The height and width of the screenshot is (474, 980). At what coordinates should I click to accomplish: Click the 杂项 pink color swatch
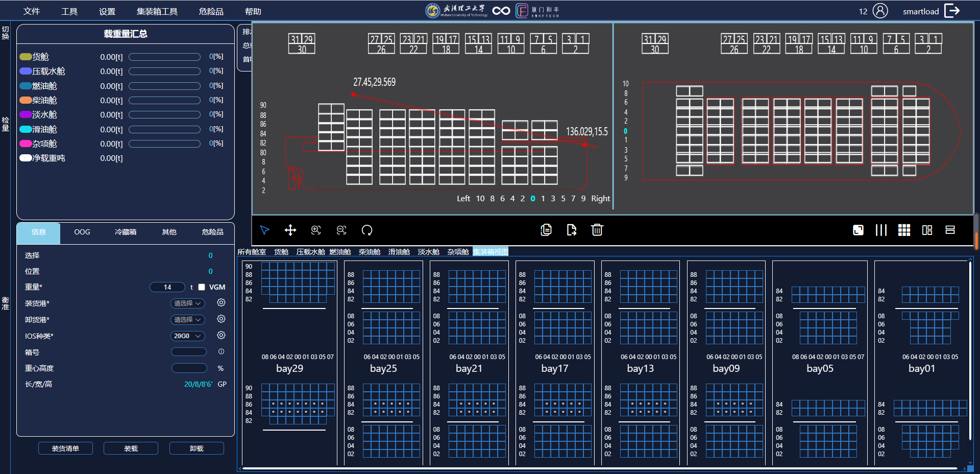26,144
